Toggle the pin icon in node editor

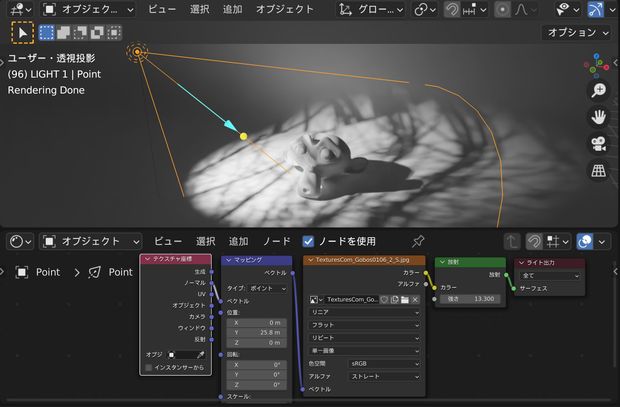tap(418, 241)
